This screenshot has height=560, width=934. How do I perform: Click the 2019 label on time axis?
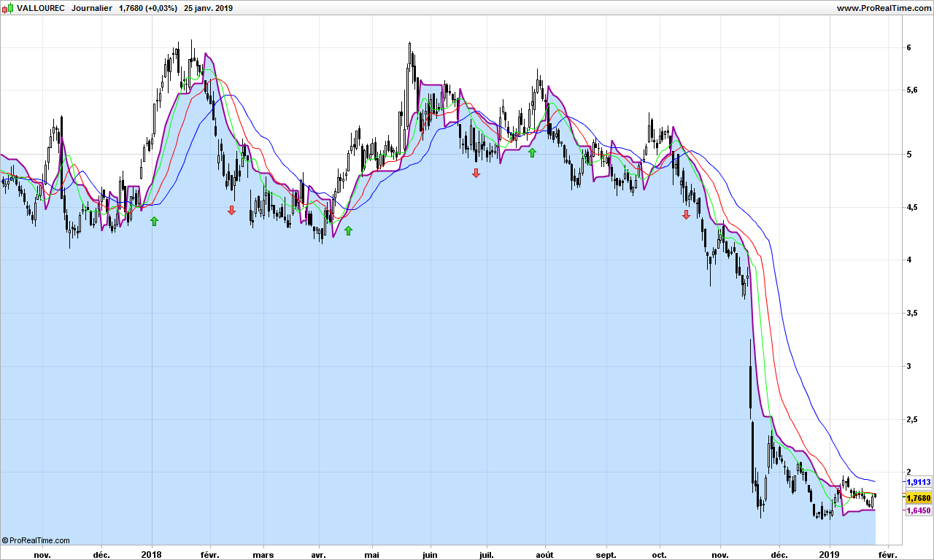coord(830,554)
